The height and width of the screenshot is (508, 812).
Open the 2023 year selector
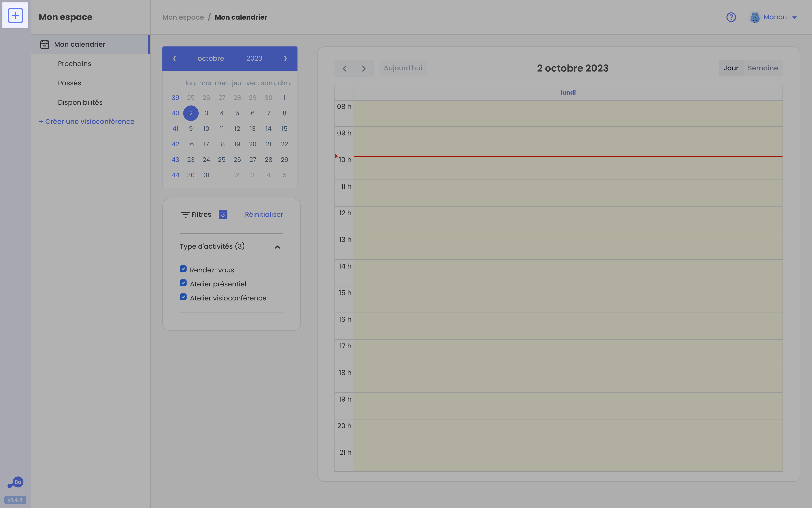pyautogui.click(x=254, y=59)
